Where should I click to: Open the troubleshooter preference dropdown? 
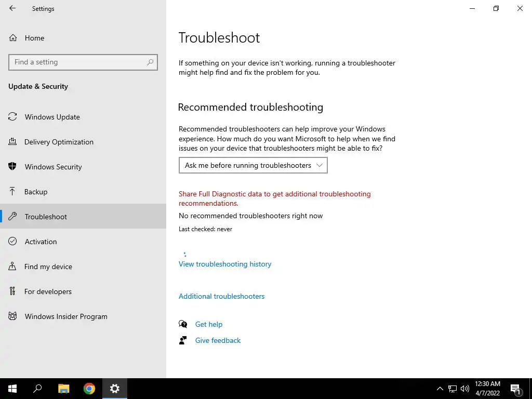[x=253, y=165]
